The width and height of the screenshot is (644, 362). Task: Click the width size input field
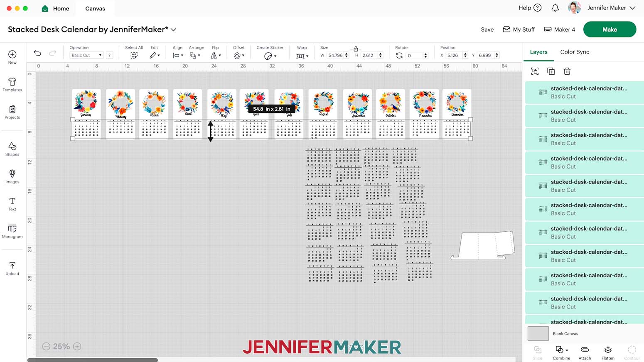[x=335, y=55]
